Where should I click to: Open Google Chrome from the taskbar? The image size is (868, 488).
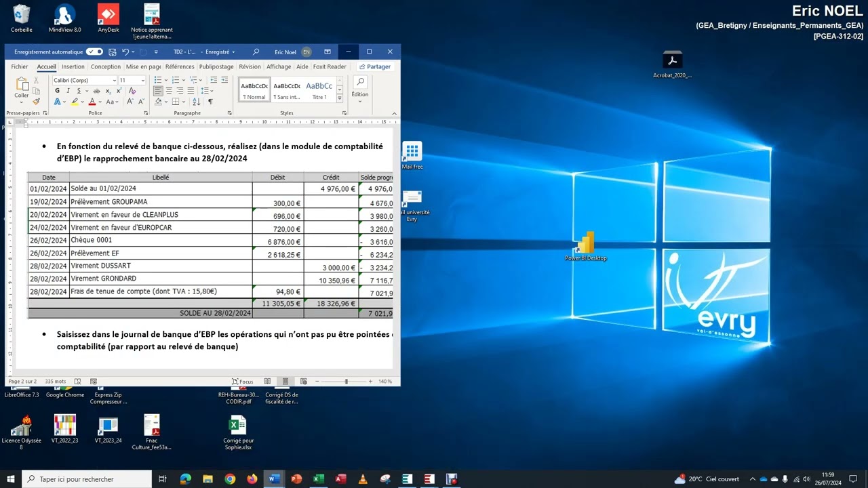pyautogui.click(x=230, y=479)
